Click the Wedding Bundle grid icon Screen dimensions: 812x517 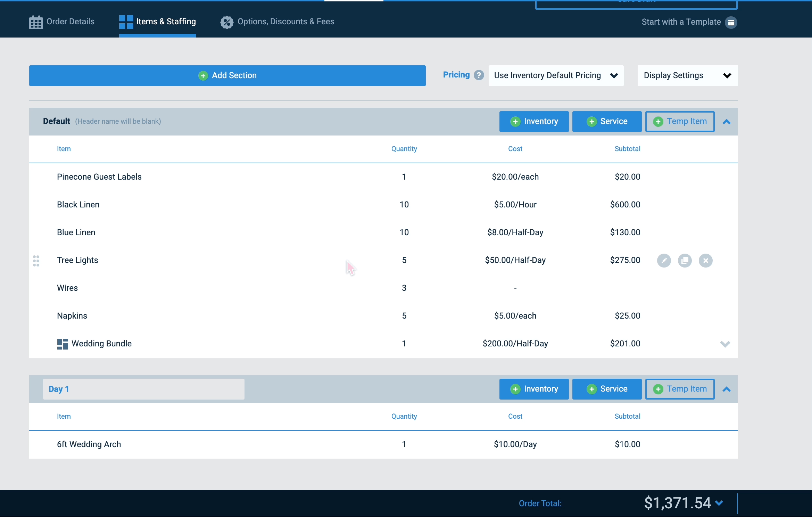coord(63,344)
